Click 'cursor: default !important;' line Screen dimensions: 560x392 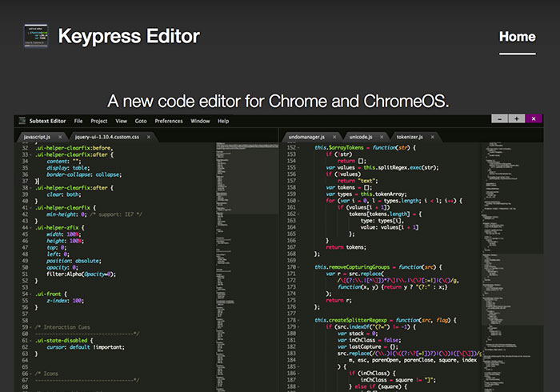[x=86, y=347]
